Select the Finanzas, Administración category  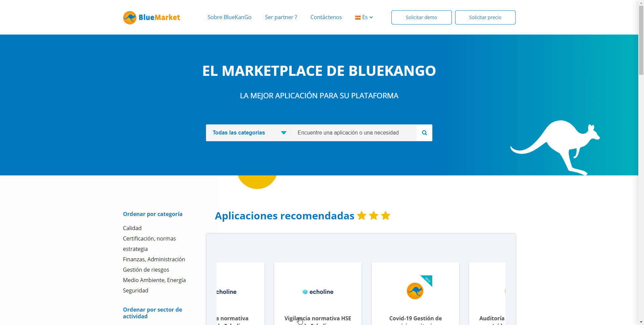154,259
